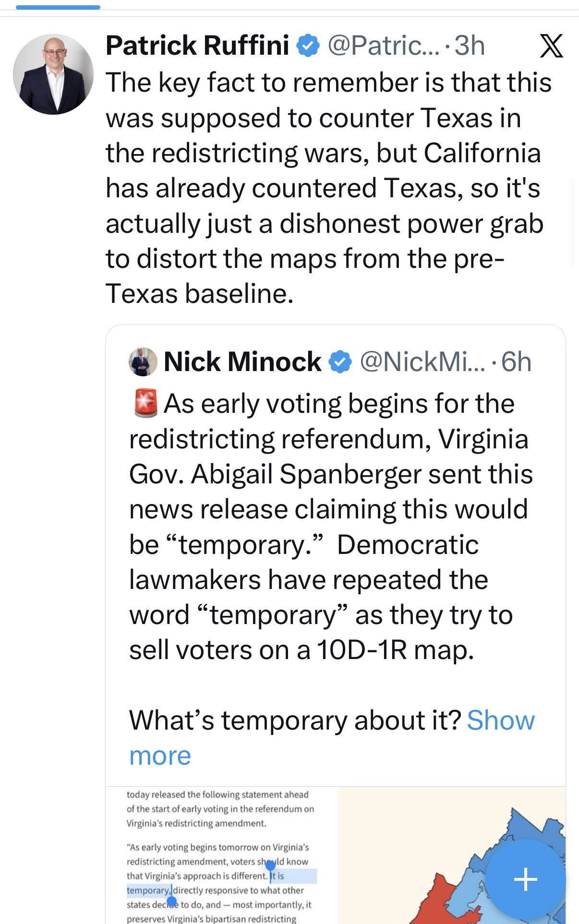Open the @Patric... handle link
The image size is (579, 924).
click(383, 46)
